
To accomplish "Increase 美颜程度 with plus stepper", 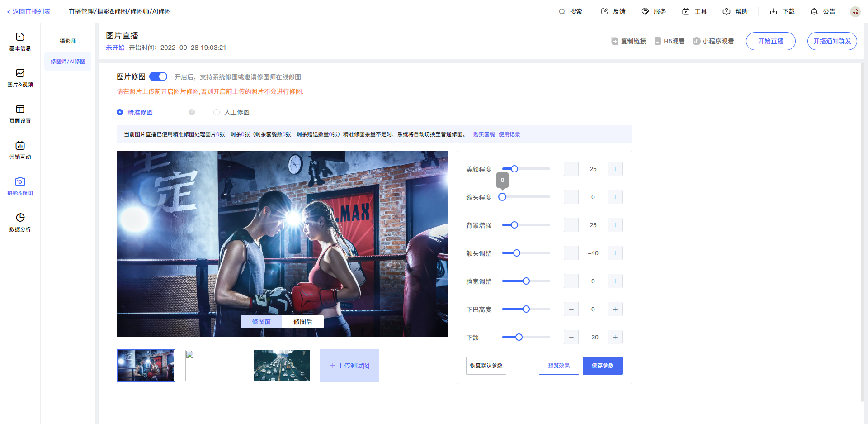I will coord(615,169).
